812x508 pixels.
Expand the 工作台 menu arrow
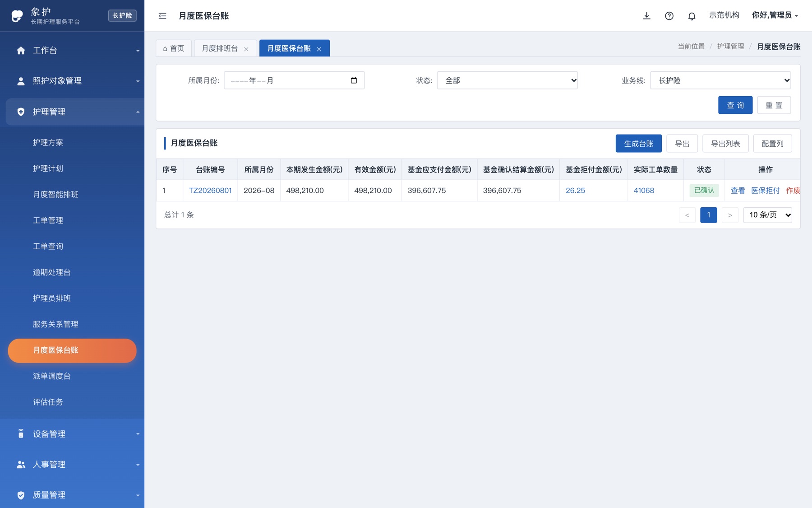[138, 51]
